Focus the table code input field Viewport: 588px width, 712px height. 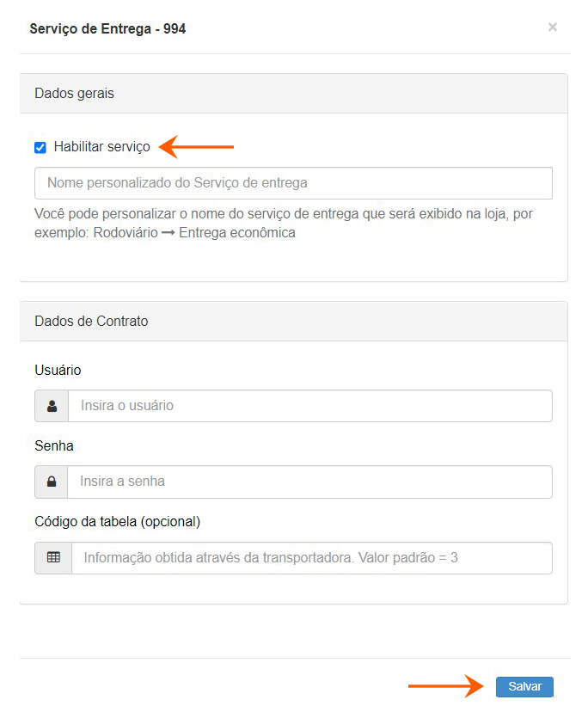click(311, 557)
